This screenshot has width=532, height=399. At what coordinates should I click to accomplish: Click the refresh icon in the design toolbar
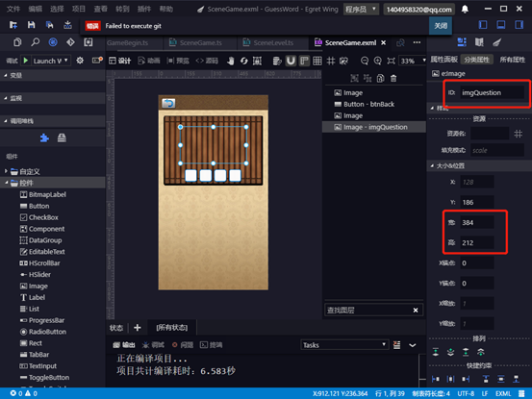244,61
